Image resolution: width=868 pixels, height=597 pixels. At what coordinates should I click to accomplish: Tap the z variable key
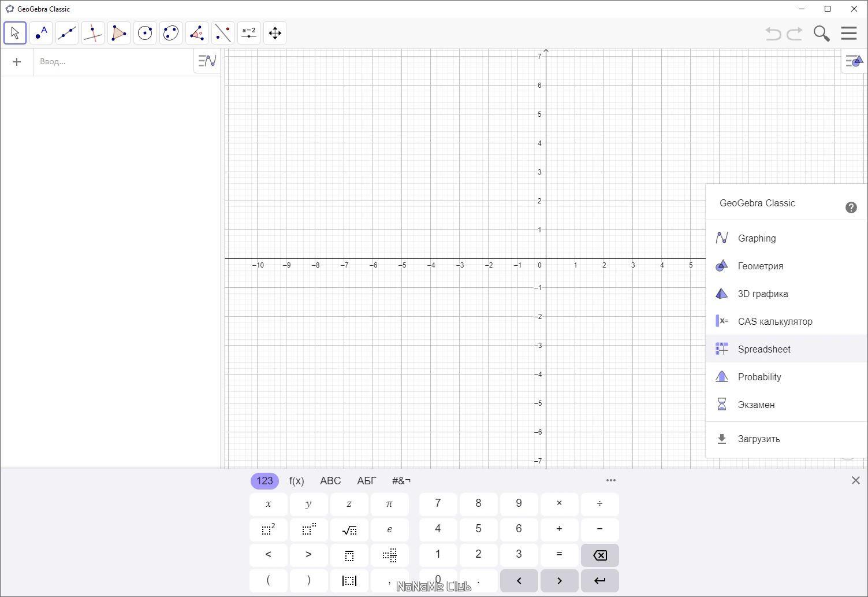pyautogui.click(x=349, y=504)
